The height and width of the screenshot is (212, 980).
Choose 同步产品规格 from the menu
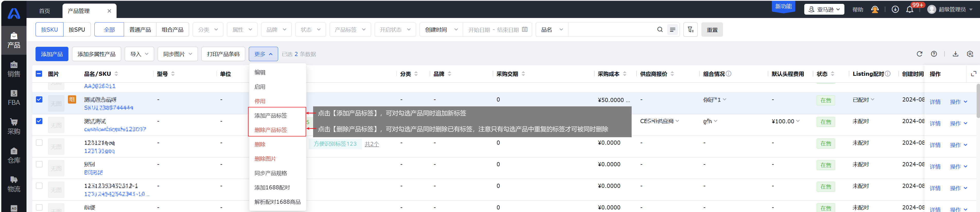click(277, 173)
